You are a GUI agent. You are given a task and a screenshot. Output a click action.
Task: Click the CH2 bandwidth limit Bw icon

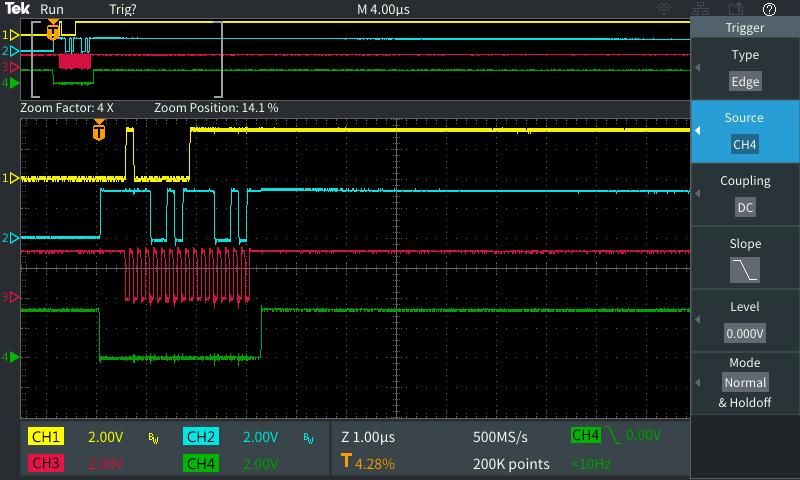point(308,438)
